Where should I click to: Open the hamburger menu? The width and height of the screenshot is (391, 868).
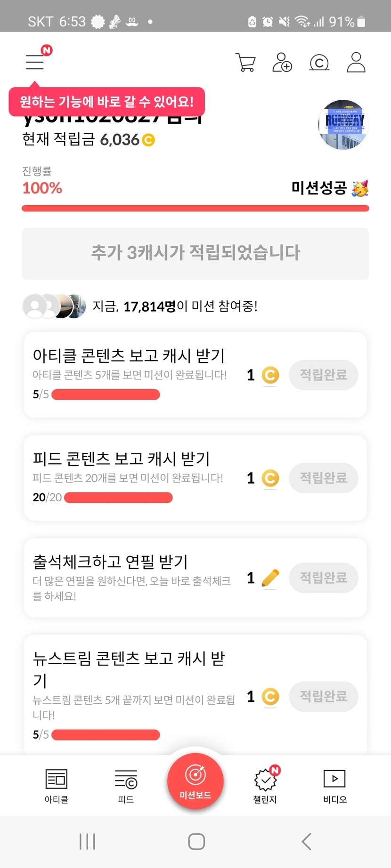(x=35, y=62)
